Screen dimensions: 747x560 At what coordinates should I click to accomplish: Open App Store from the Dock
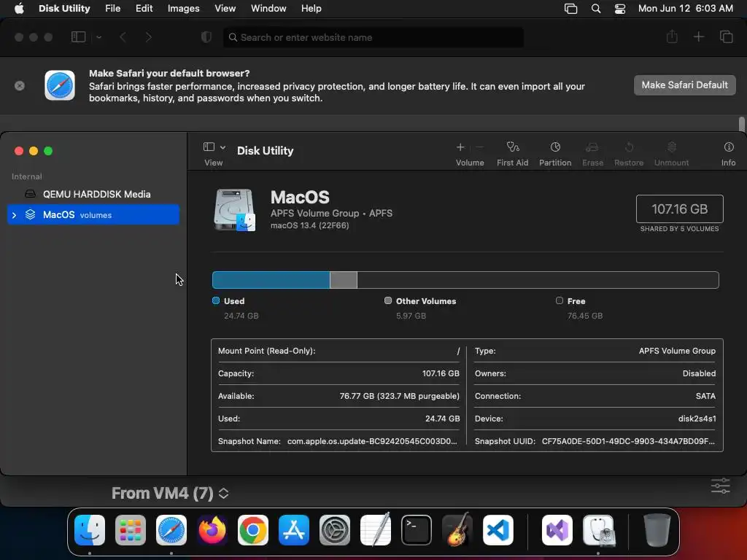click(294, 530)
